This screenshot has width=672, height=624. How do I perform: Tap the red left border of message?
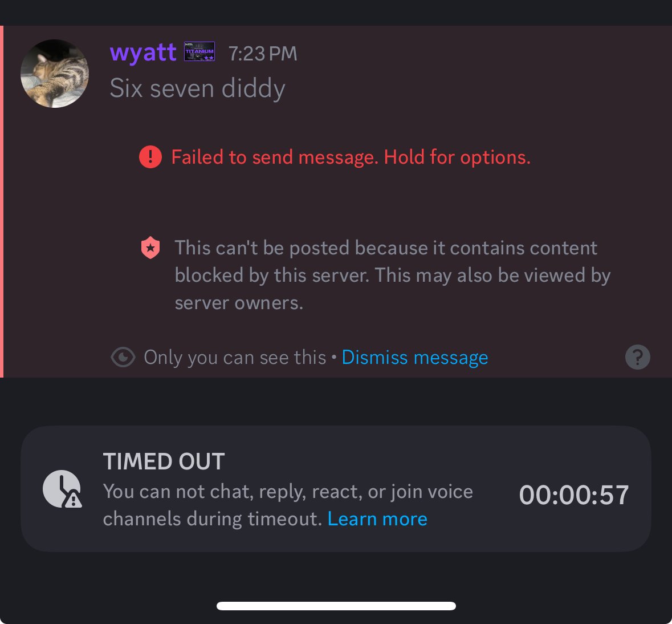pyautogui.click(x=2, y=201)
